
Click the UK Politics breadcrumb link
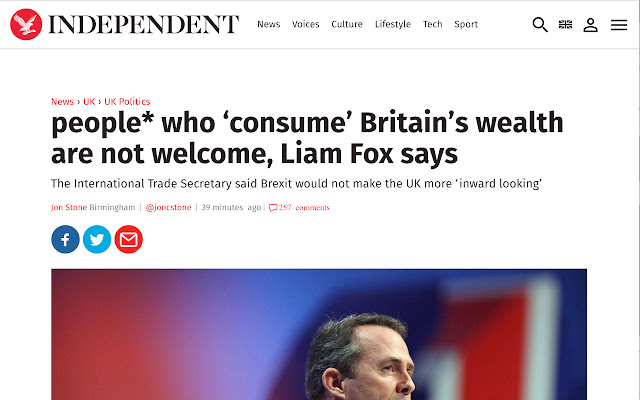pos(127,102)
